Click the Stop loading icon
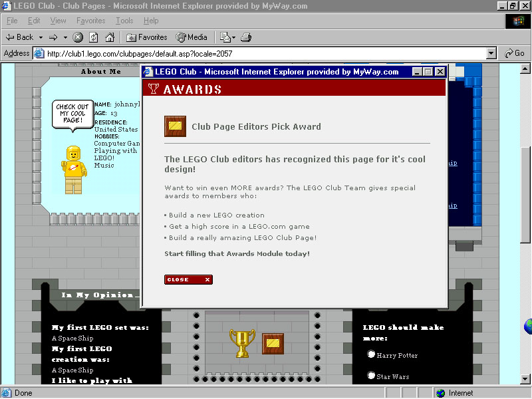 pyautogui.click(x=78, y=37)
